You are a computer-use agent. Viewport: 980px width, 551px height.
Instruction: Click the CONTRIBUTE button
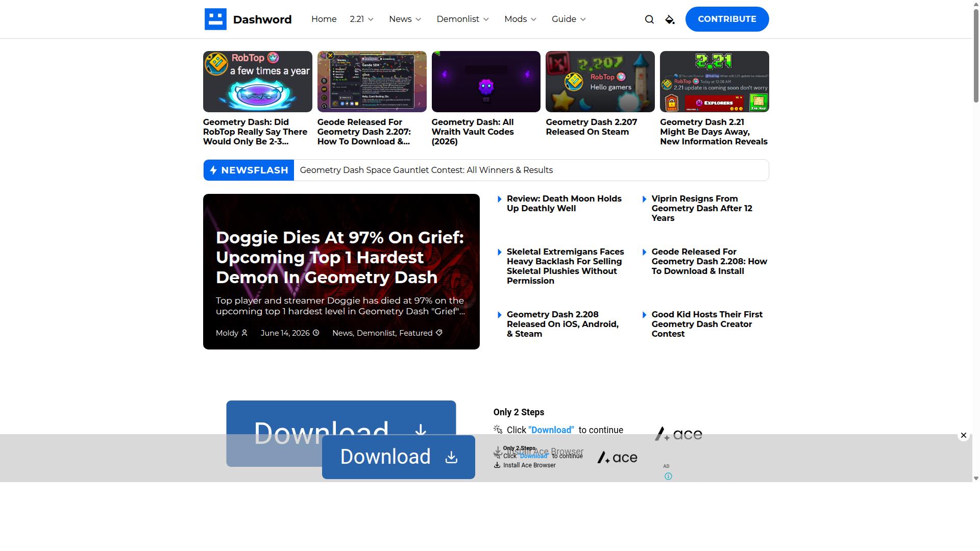coord(727,19)
